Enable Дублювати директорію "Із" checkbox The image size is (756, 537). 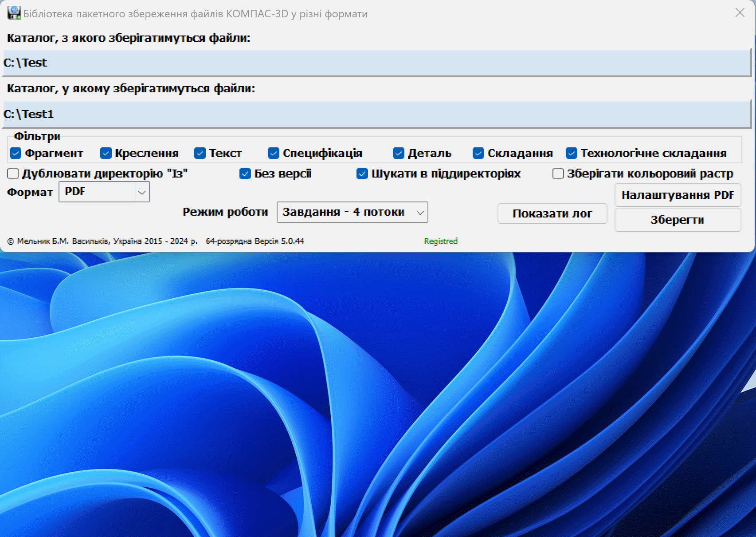coord(13,174)
